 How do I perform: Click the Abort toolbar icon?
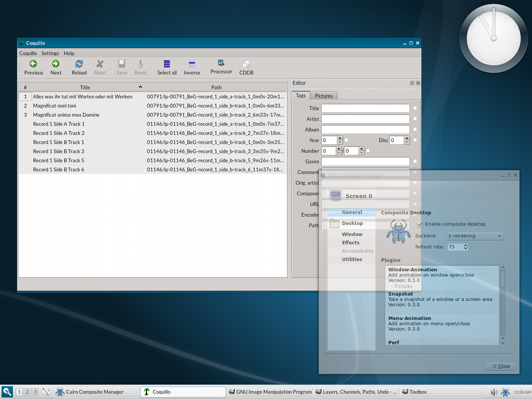point(100,67)
